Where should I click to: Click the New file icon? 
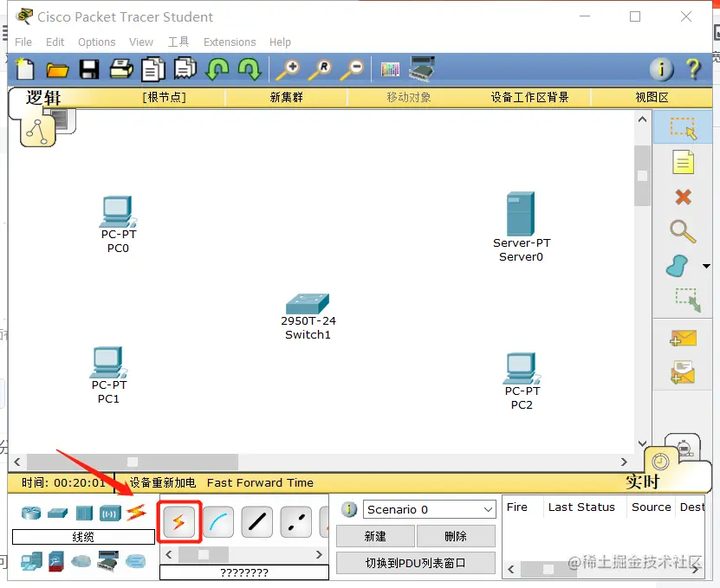coord(25,69)
